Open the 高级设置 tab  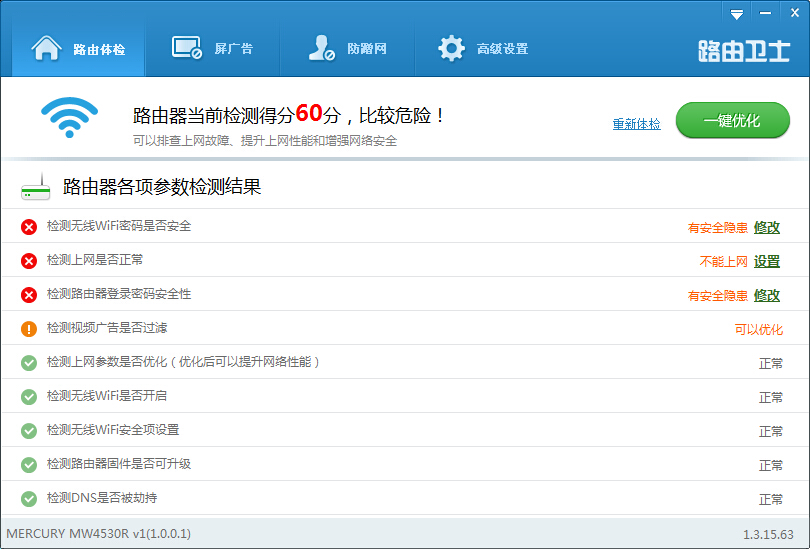[x=482, y=48]
